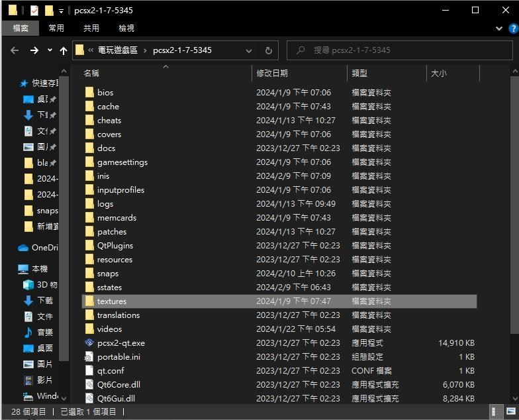Image resolution: width=519 pixels, height=420 pixels.
Task: Open the 檔案 menu tab
Action: coord(21,28)
